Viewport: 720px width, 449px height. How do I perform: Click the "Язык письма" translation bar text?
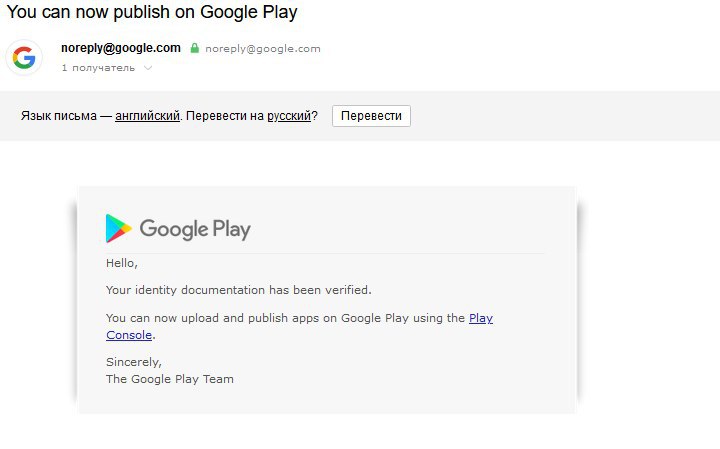point(58,116)
